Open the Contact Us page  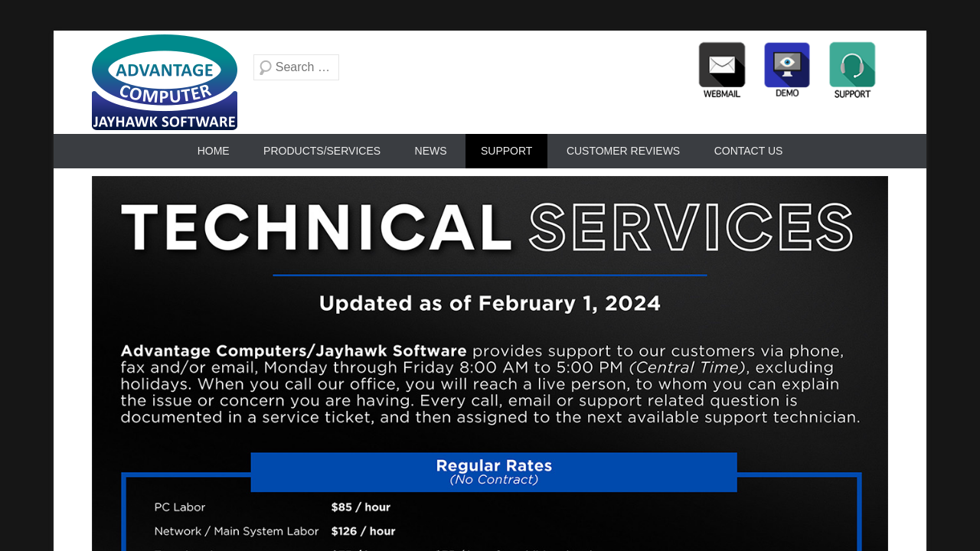click(748, 151)
